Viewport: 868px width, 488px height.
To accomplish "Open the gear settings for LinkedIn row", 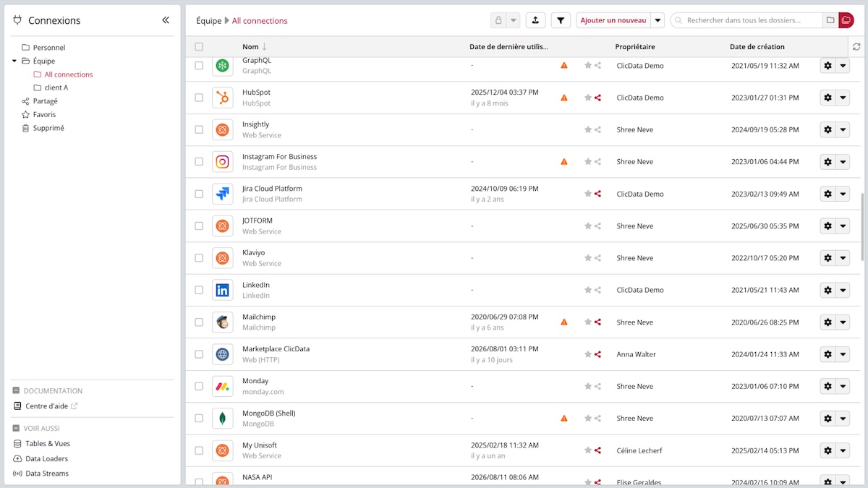I will [828, 290].
